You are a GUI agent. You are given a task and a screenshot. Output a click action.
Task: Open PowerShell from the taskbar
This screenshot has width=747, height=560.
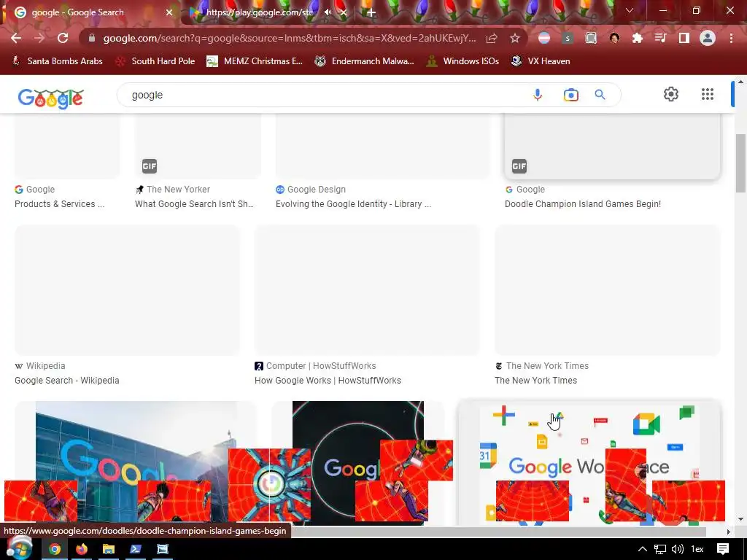click(136, 550)
